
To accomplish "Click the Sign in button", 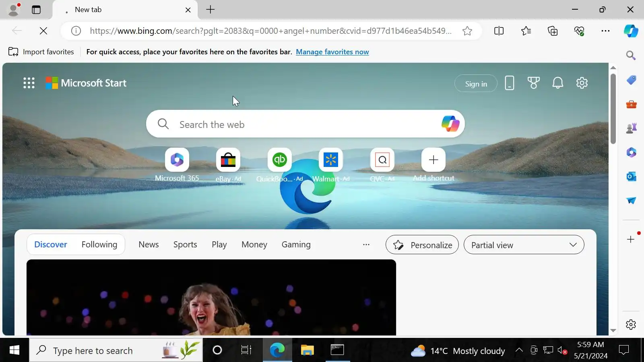I will click(x=476, y=84).
